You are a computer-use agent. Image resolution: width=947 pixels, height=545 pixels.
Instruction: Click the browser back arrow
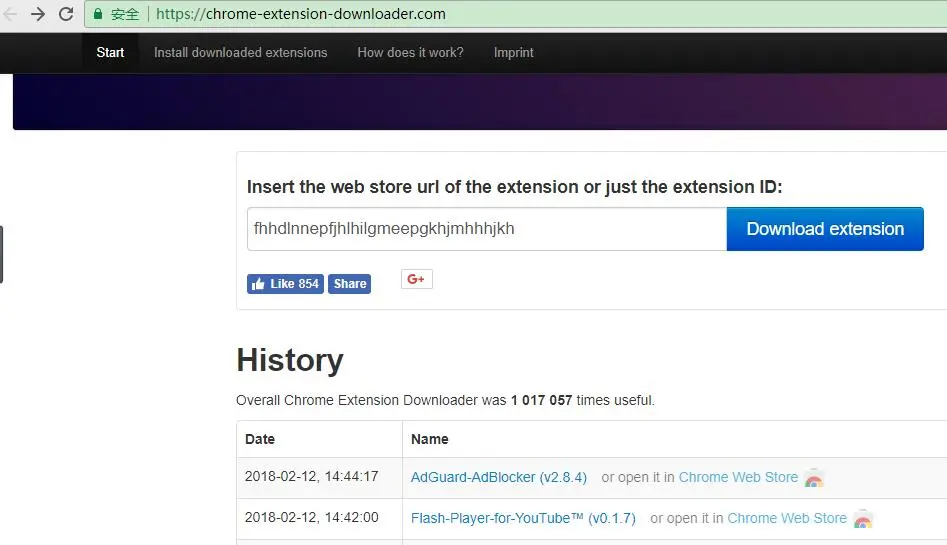(x=10, y=14)
